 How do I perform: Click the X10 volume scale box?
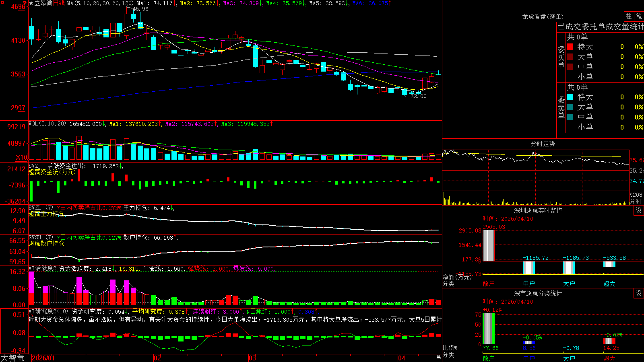click(21, 157)
